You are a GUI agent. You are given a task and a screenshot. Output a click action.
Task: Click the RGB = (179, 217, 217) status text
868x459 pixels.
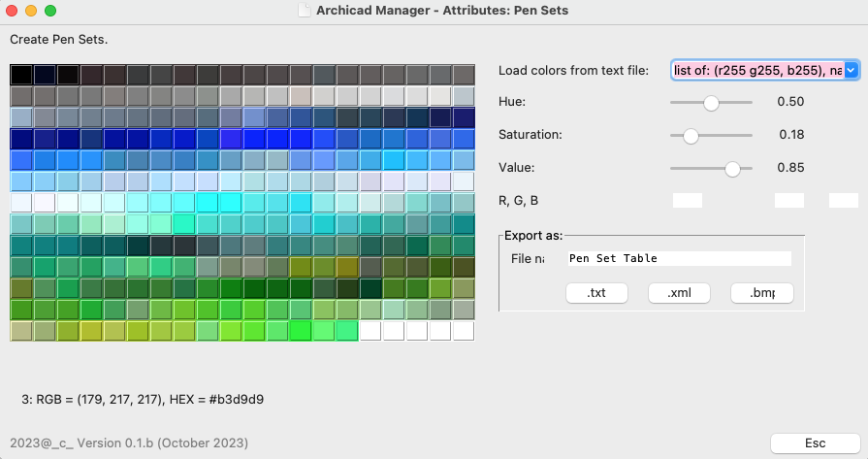pyautogui.click(x=143, y=399)
